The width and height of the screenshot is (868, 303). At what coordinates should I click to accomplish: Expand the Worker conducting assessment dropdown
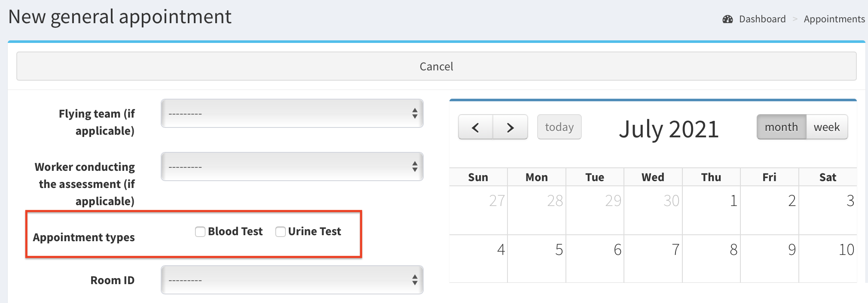(292, 167)
